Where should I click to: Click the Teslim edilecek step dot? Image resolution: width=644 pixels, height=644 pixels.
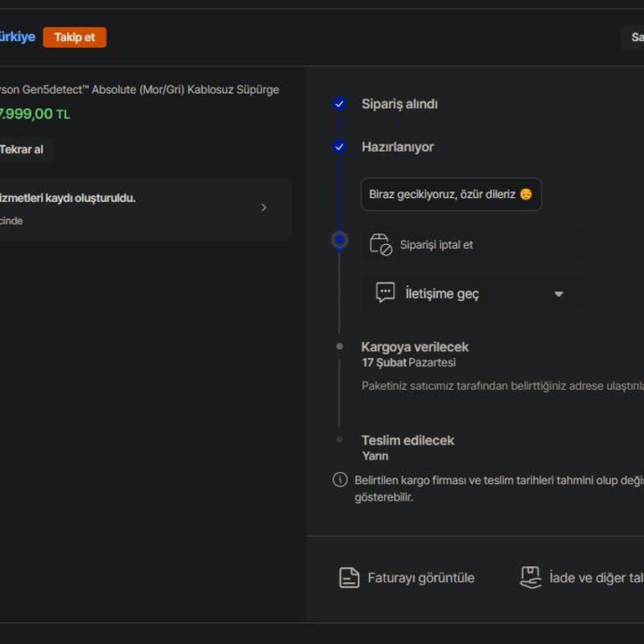(x=340, y=439)
